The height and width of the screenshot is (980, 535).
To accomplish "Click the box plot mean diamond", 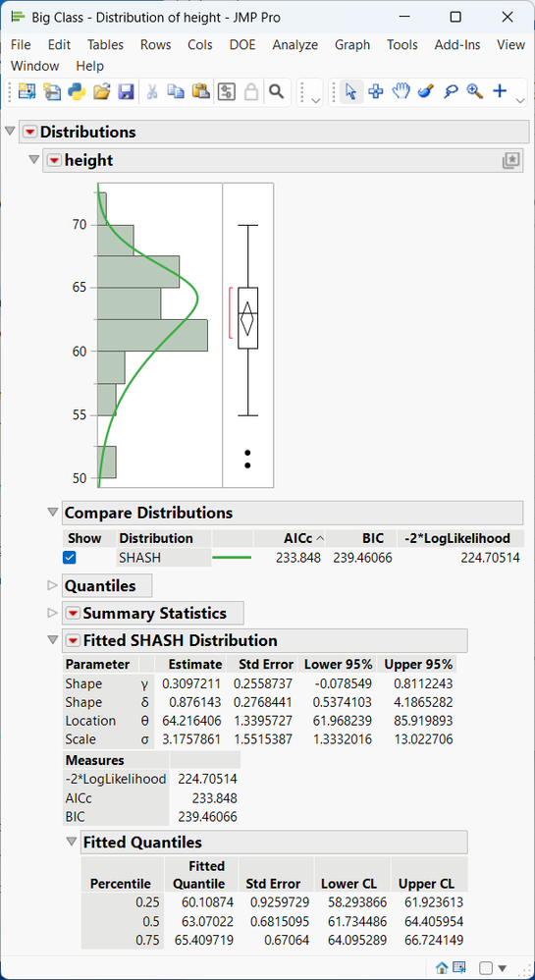I will coord(247,319).
